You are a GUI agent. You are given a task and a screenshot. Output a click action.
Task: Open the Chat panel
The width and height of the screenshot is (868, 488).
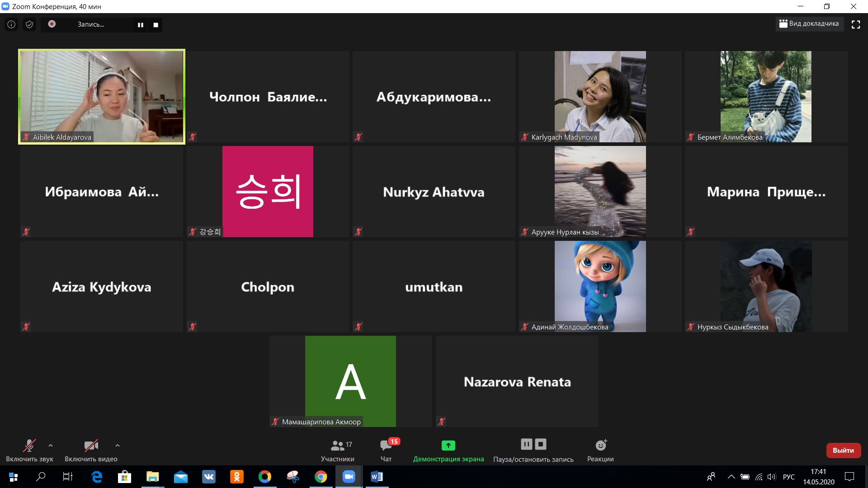tap(386, 450)
